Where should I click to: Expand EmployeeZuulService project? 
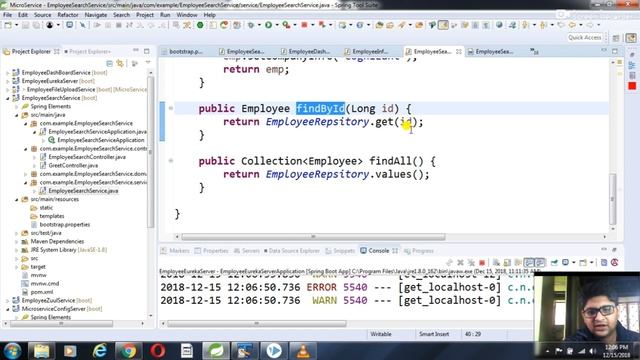[7, 300]
